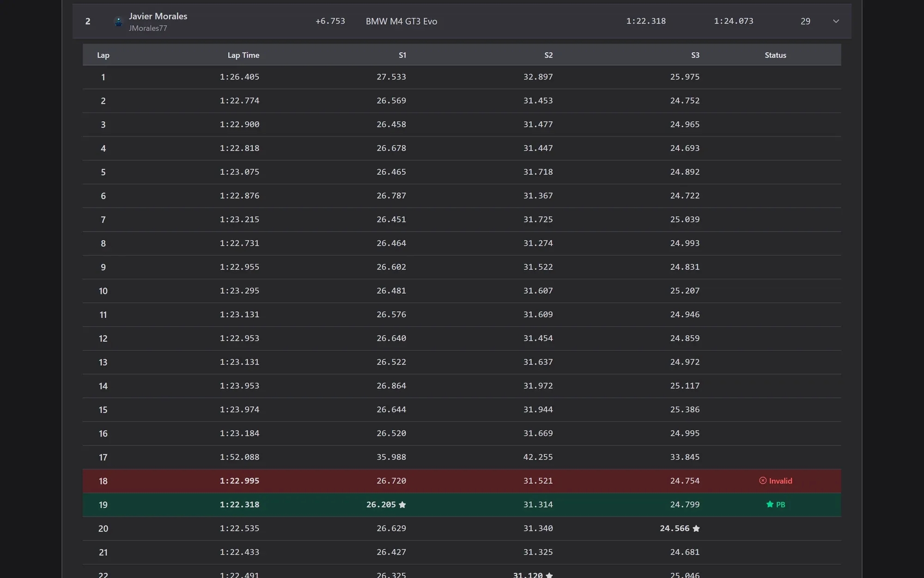Select invalid lap time 1:22.995

coord(239,481)
